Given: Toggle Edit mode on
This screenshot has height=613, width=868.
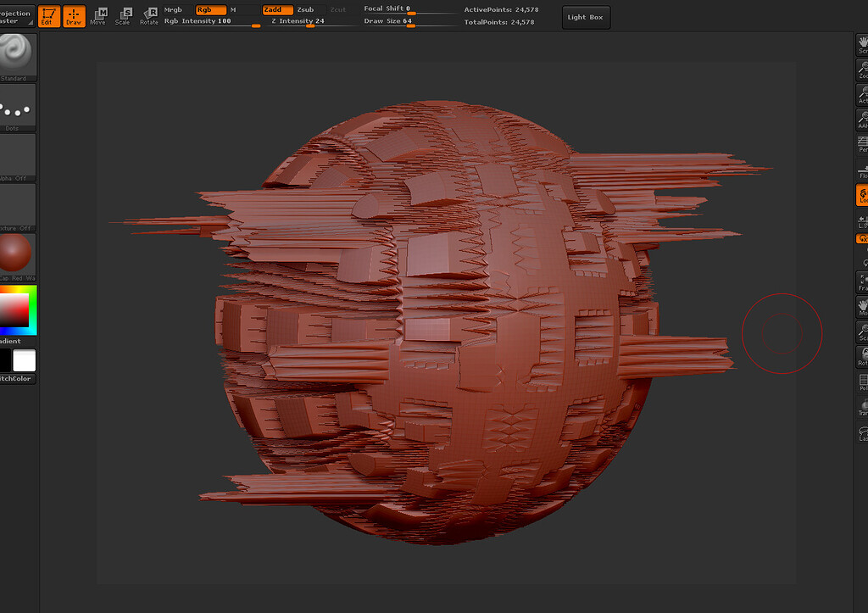Looking at the screenshot, I should pos(48,16).
